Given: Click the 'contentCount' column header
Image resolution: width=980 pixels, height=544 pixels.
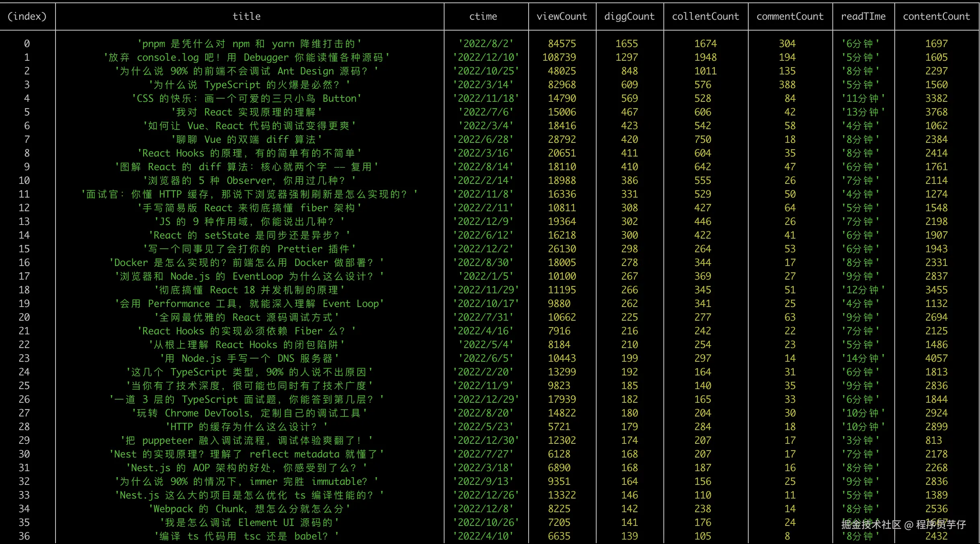Looking at the screenshot, I should pos(936,16).
